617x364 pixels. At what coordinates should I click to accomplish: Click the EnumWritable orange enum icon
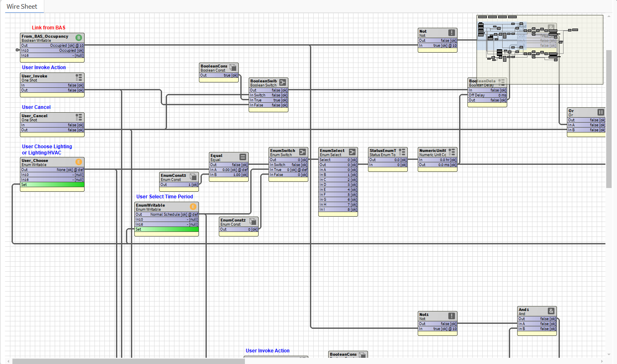coord(193,207)
